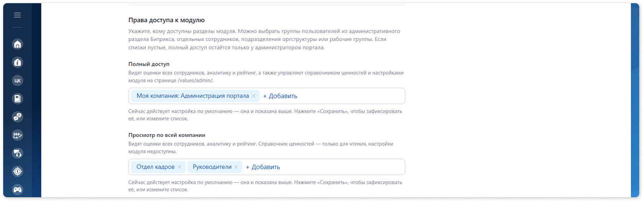Open the gamepad sidebar icon
Screen dimensions: 644x202
pos(17,190)
